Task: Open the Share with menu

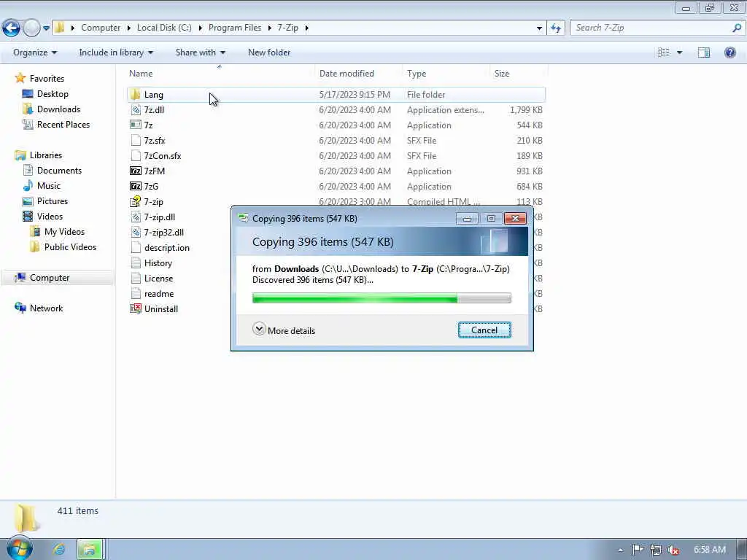Action: 200,52
